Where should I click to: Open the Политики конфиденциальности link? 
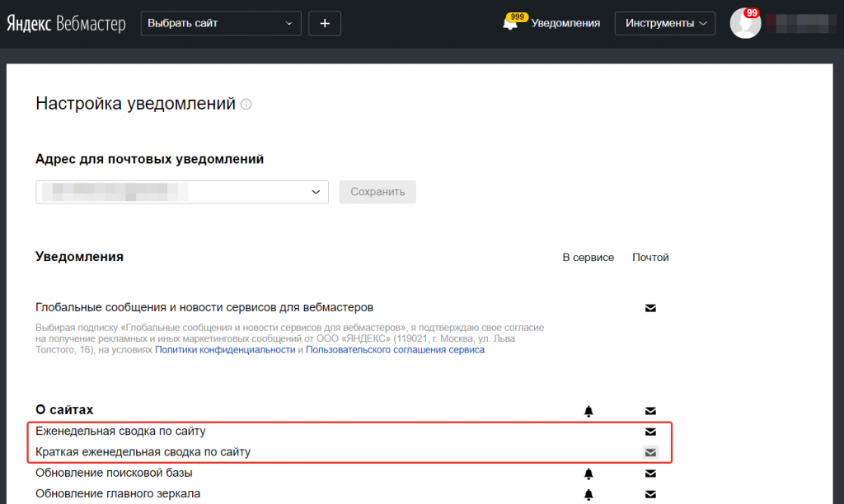pos(225,350)
